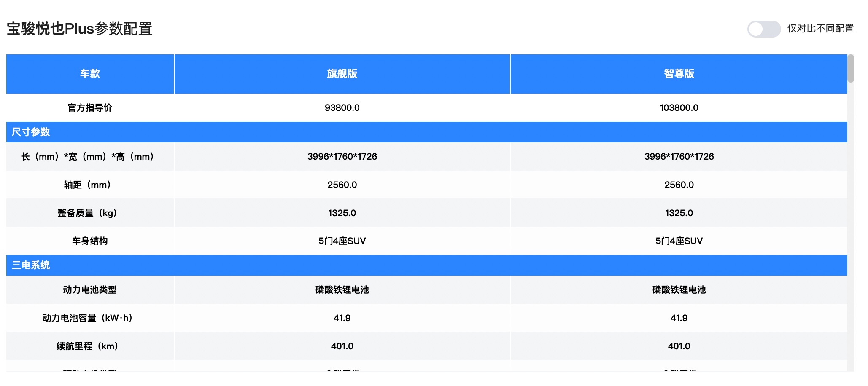Click 401.0 in the 旗舰版 column

point(342,346)
